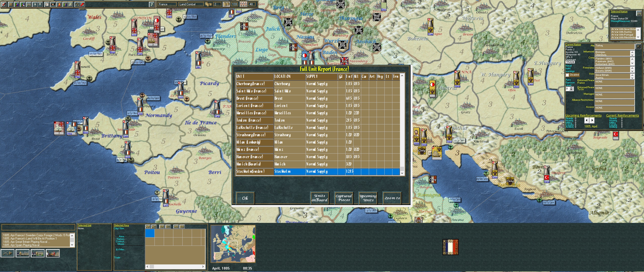Click the stacked documents report icon
This screenshot has width=644, height=272.
click(47, 4)
